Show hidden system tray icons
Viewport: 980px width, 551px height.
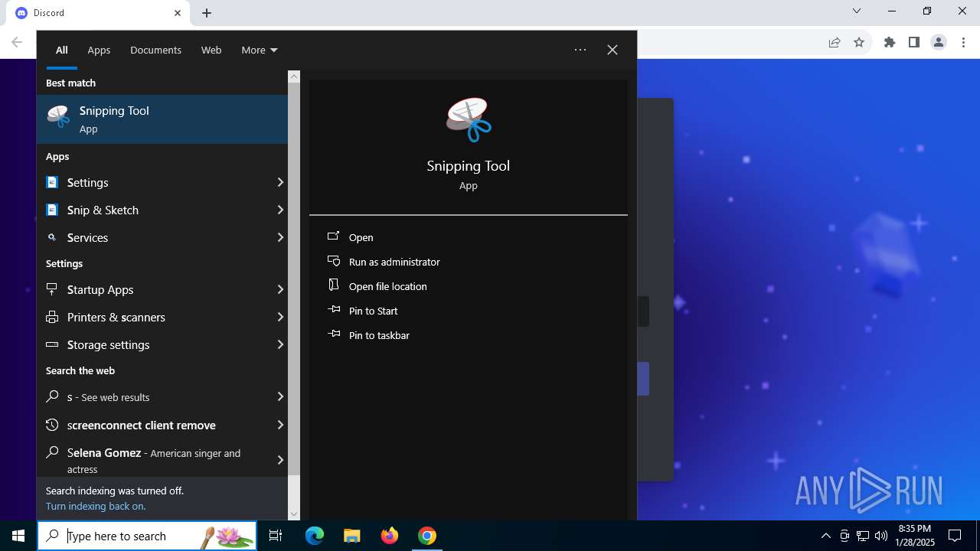click(x=825, y=536)
